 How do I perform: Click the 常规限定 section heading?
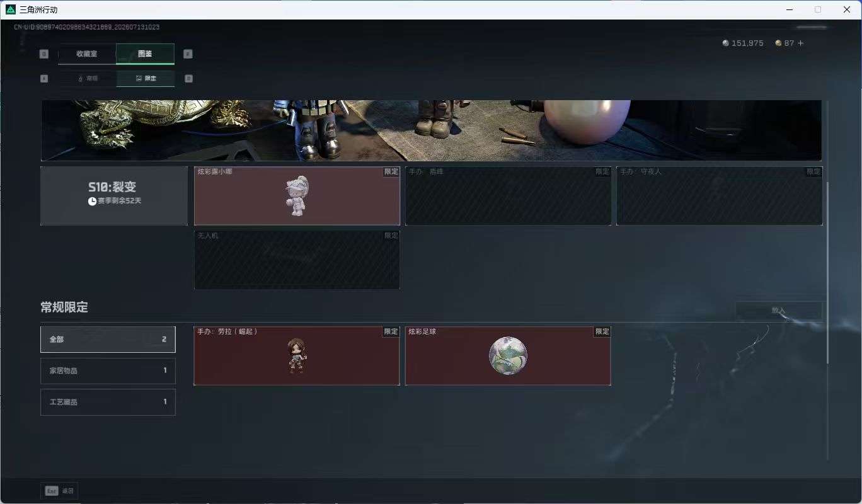[x=64, y=307]
